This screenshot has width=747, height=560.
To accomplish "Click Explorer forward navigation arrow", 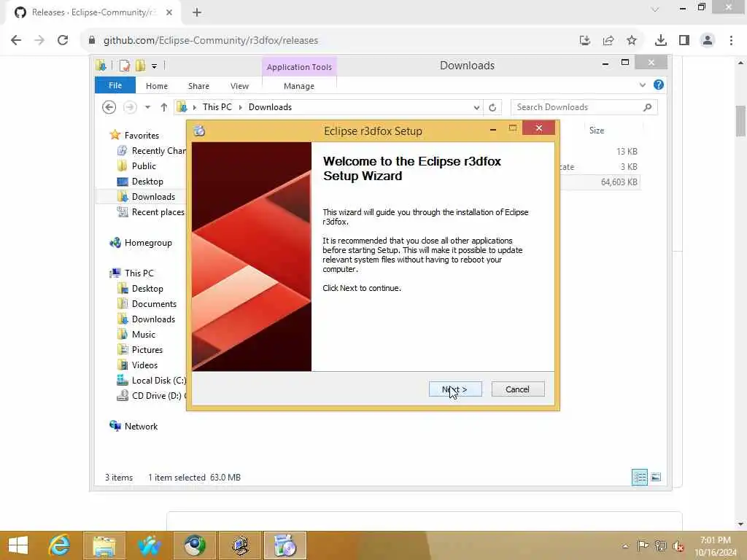I will 130,107.
